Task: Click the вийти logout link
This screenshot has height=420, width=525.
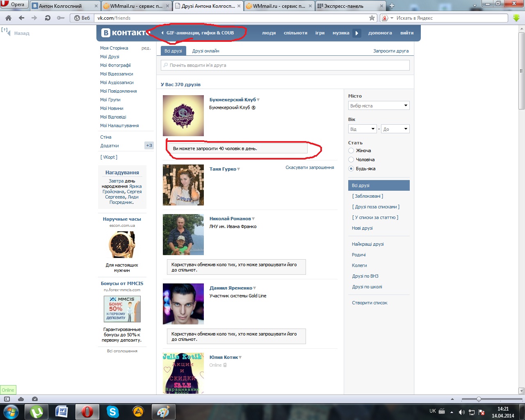Action: pyautogui.click(x=407, y=33)
